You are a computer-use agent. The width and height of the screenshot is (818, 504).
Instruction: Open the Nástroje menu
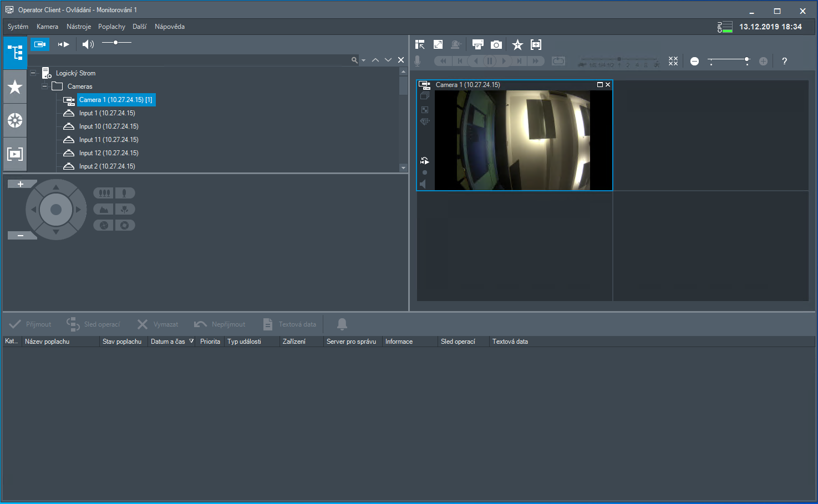tap(79, 27)
